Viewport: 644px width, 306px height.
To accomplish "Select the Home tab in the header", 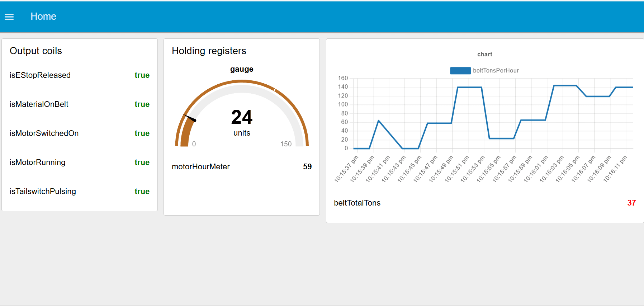I will (x=43, y=17).
